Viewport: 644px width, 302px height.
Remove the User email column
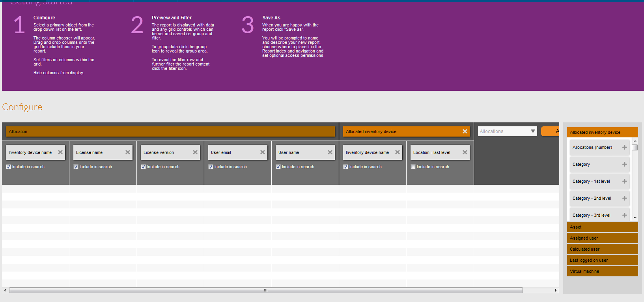click(263, 152)
